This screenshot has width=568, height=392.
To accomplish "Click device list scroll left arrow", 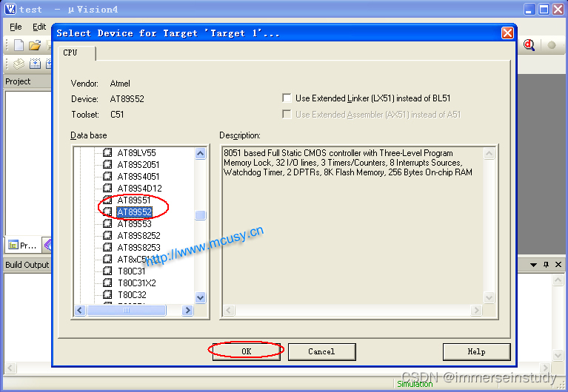I will point(81,310).
